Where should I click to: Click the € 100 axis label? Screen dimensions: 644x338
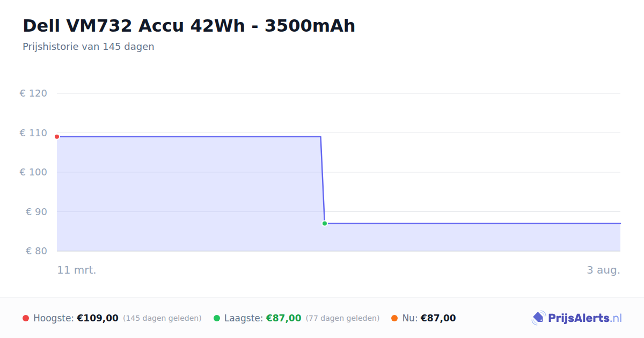click(33, 172)
